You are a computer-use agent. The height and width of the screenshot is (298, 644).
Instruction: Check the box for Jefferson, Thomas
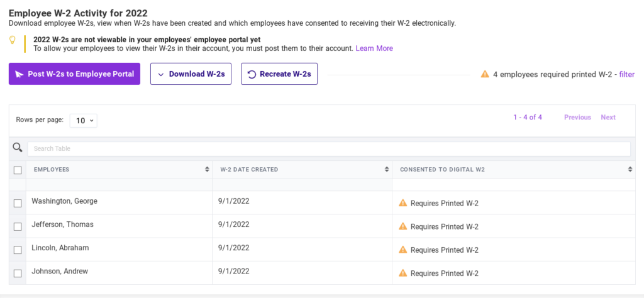coord(18,226)
